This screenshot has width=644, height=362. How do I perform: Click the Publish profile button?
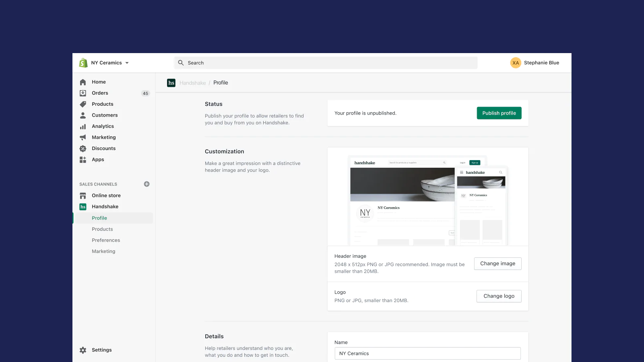499,113
